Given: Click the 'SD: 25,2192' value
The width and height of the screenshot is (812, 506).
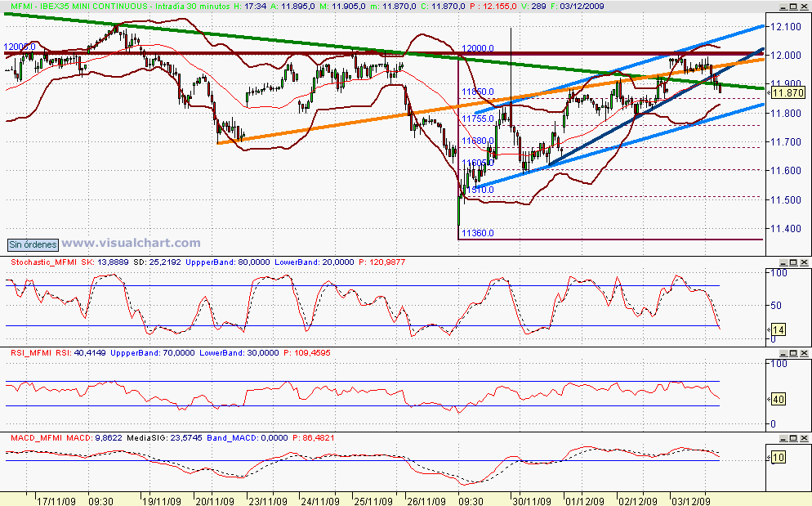Looking at the screenshot, I should [158, 262].
